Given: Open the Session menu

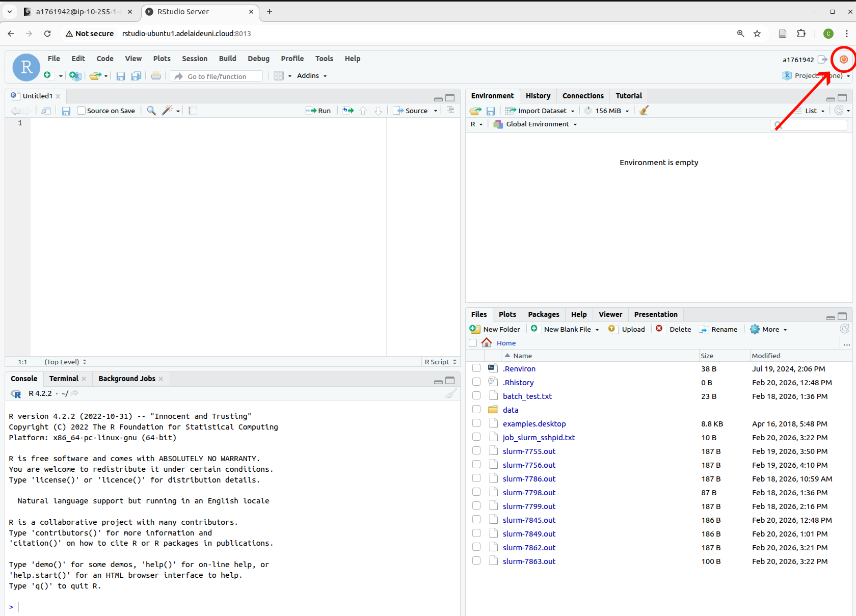Looking at the screenshot, I should pos(195,59).
